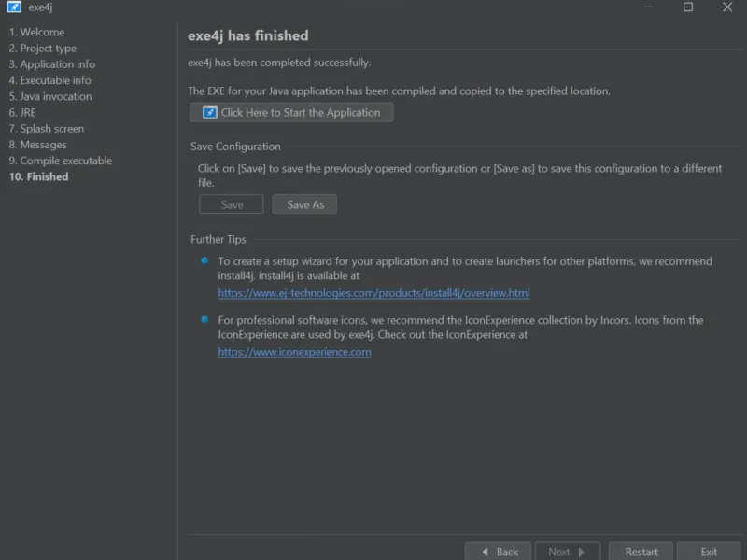Screen dimensions: 747x560
Task: Go to step 5 Java invocation
Action: pos(50,96)
